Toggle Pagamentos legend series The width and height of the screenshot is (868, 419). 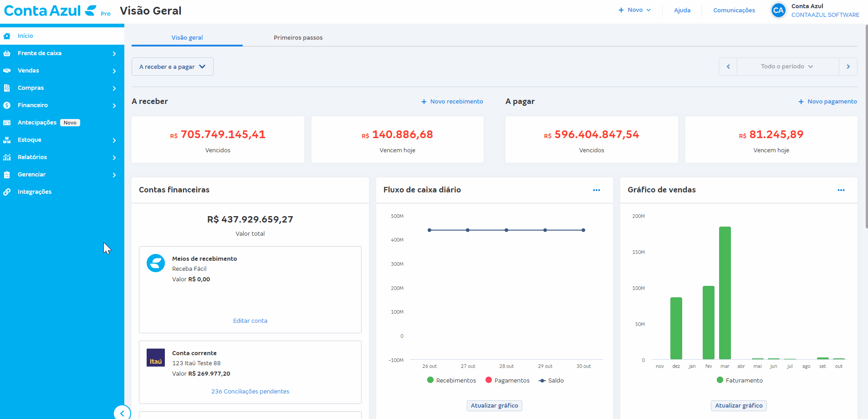tap(507, 380)
